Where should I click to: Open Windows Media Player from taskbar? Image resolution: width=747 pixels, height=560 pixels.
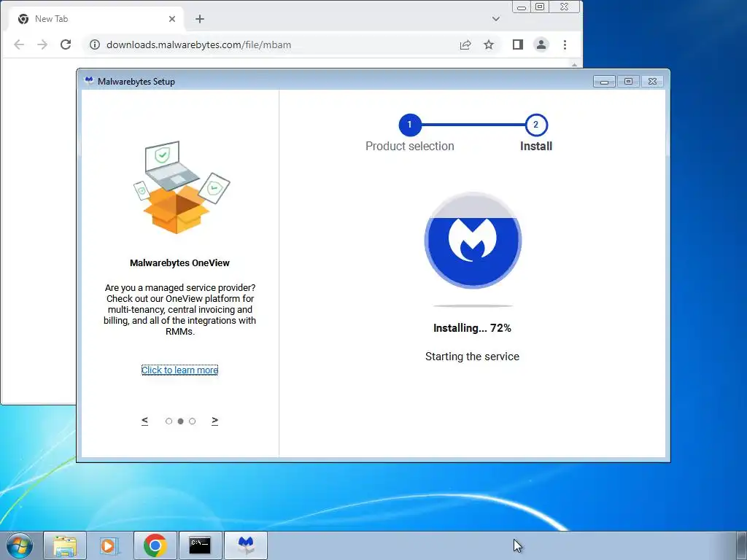pos(109,545)
